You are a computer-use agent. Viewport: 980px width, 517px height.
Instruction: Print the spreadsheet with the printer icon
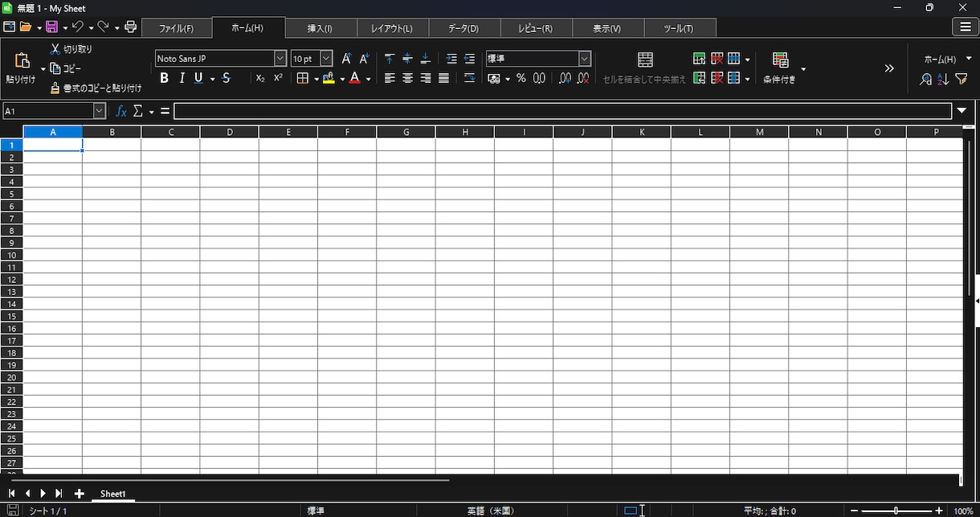pos(131,27)
